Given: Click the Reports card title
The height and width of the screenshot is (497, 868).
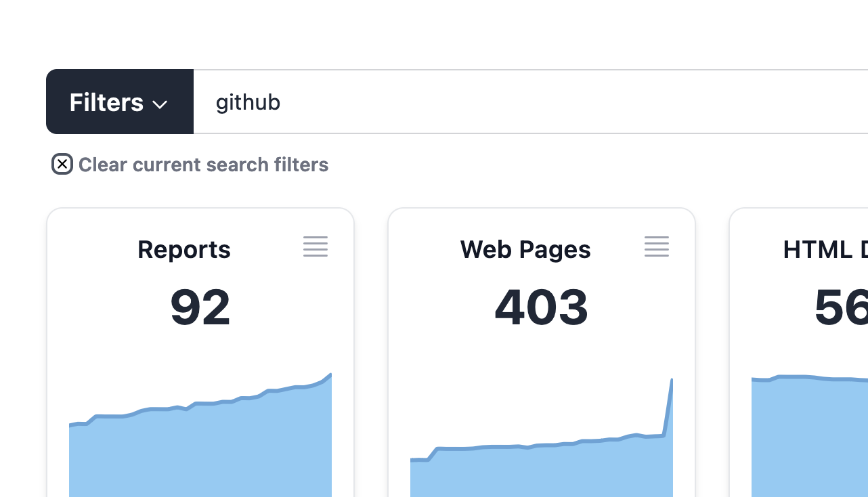Looking at the screenshot, I should coord(184,249).
